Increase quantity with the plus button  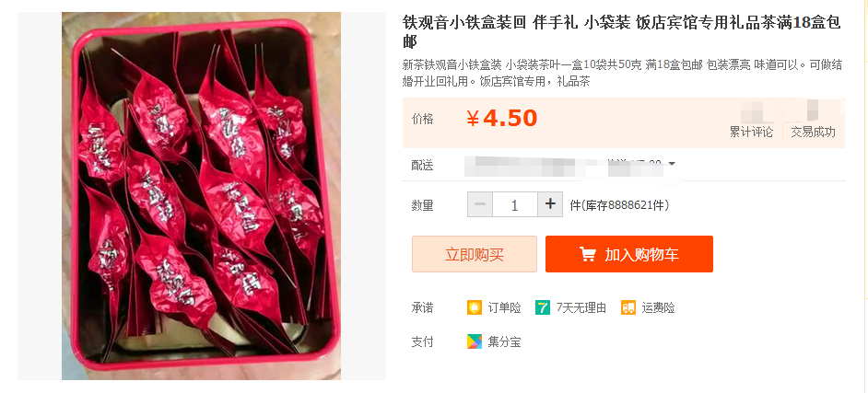pyautogui.click(x=550, y=204)
